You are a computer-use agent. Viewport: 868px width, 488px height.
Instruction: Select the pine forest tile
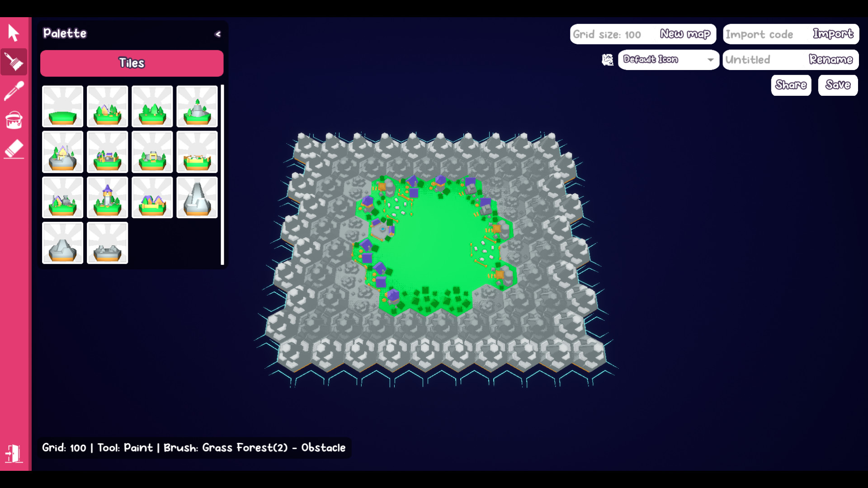[152, 107]
